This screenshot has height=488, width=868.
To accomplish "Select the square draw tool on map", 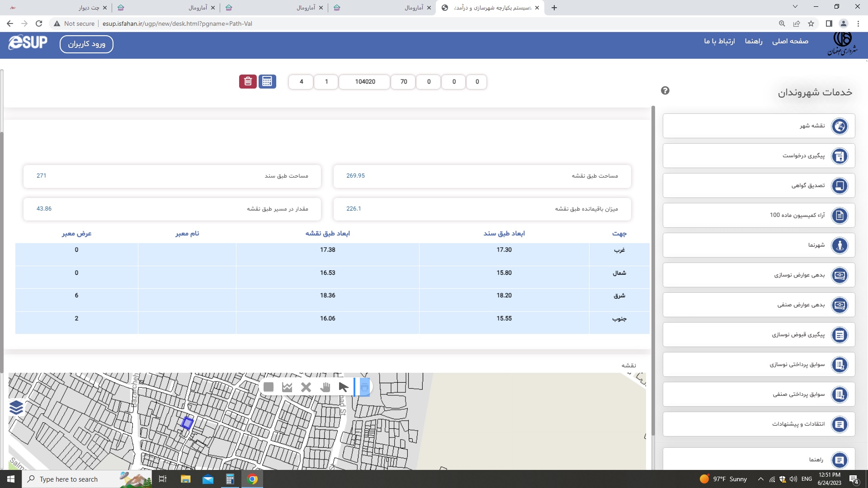I will (x=269, y=387).
